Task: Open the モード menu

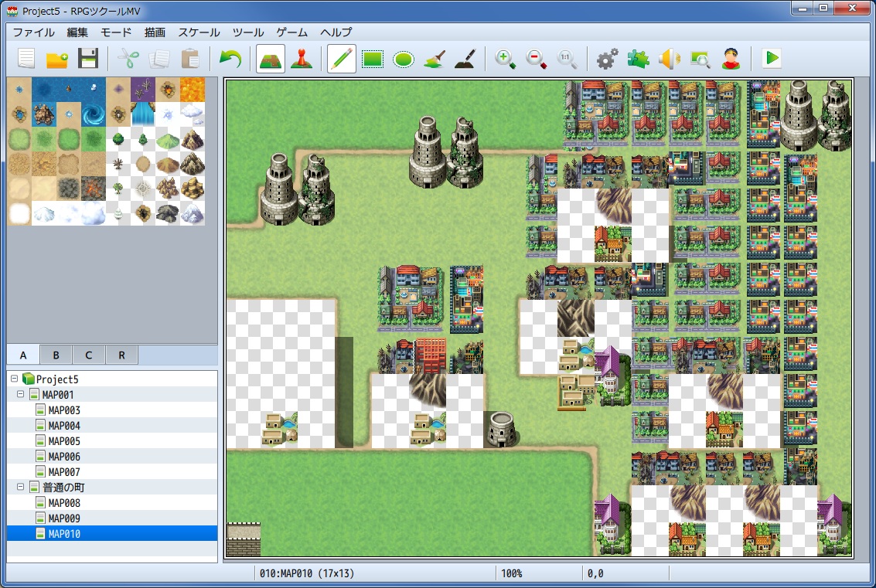Action: [116, 32]
